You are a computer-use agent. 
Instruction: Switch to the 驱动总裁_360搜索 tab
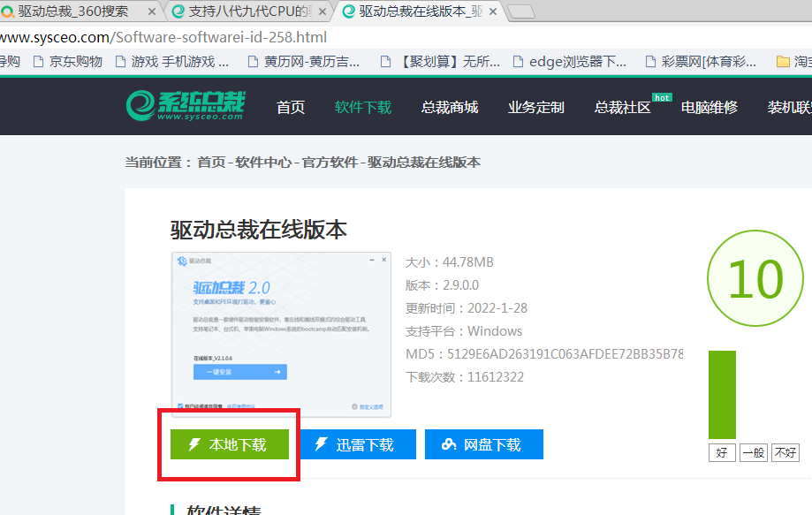[x=78, y=11]
